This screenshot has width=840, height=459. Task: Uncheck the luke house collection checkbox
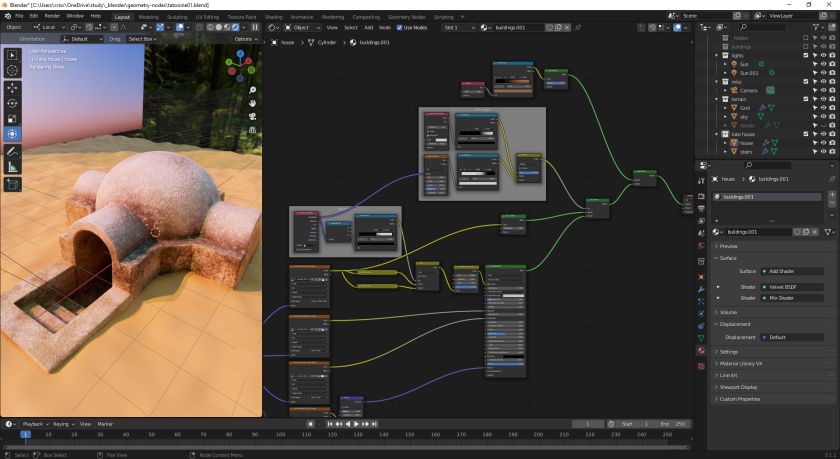(x=806, y=134)
